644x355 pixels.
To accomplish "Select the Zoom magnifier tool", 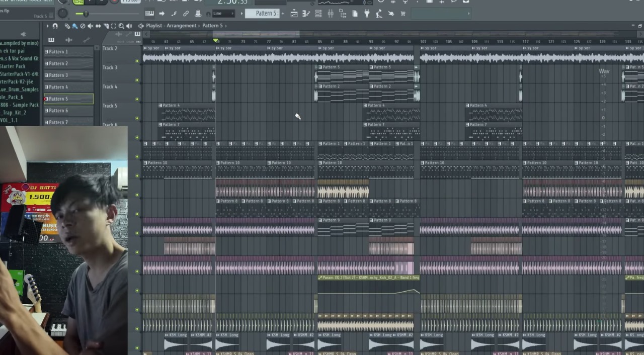I will (121, 26).
